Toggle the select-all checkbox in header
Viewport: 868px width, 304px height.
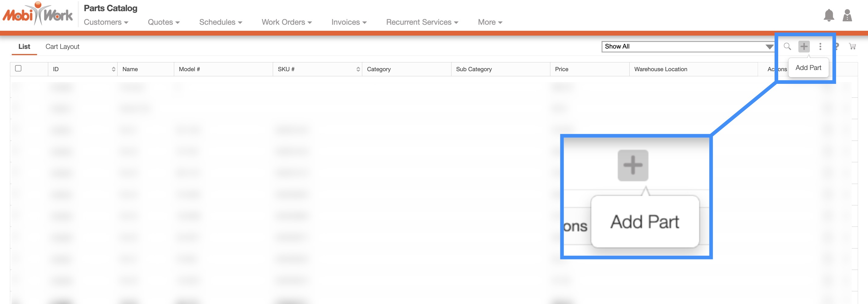pyautogui.click(x=18, y=68)
